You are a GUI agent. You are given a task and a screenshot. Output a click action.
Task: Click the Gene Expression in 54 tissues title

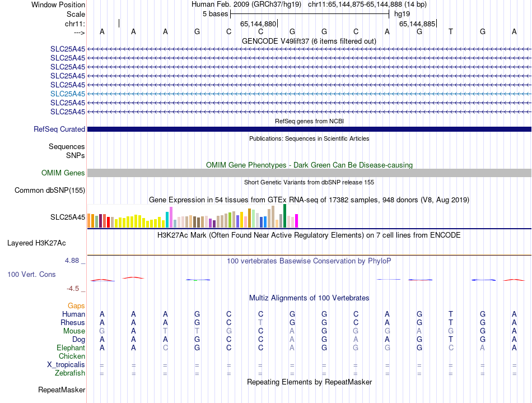pyautogui.click(x=309, y=200)
